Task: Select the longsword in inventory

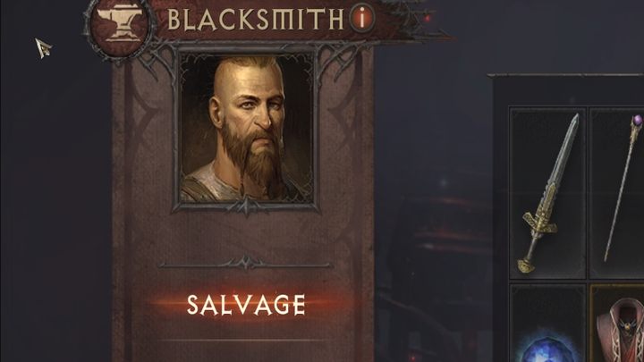Action: click(548, 193)
